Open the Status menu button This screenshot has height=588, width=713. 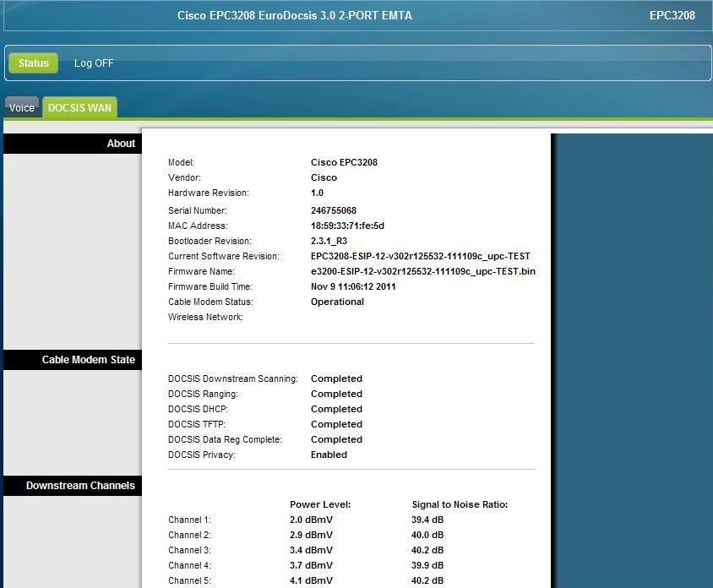click(x=33, y=63)
